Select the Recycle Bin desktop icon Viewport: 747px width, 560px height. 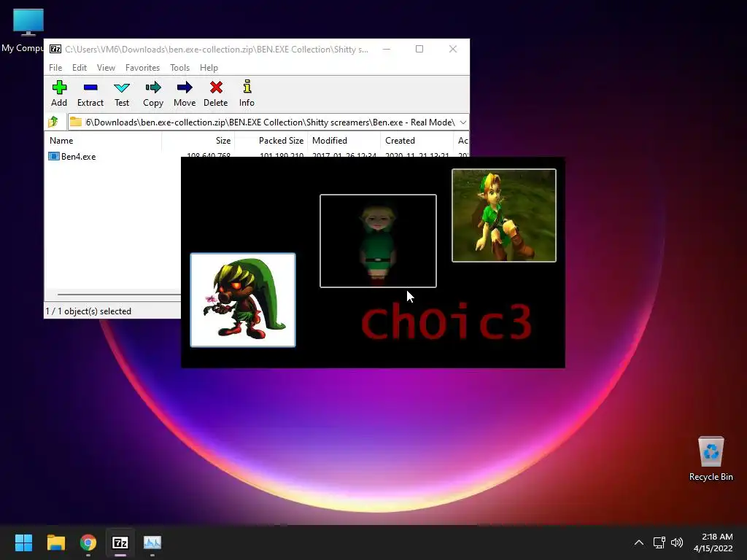click(711, 459)
